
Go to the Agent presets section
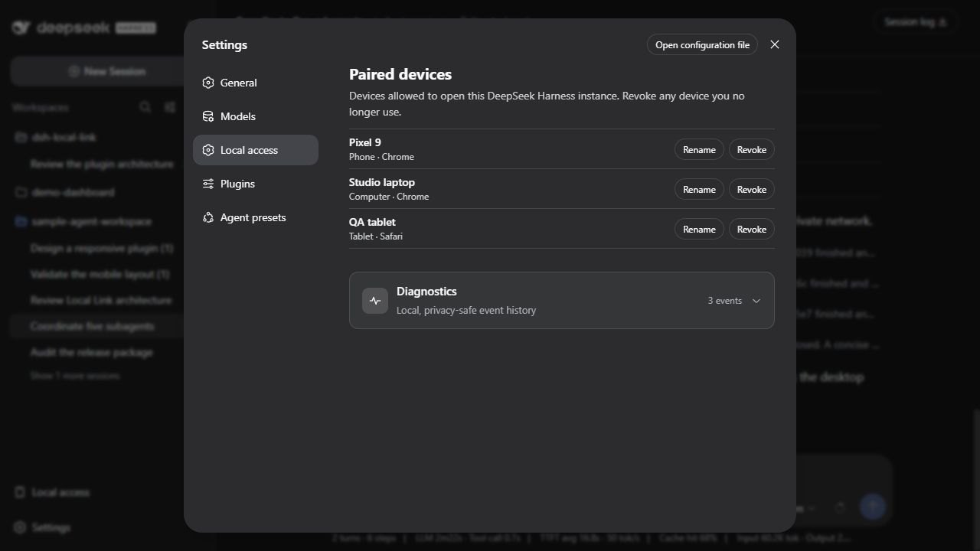click(255, 217)
